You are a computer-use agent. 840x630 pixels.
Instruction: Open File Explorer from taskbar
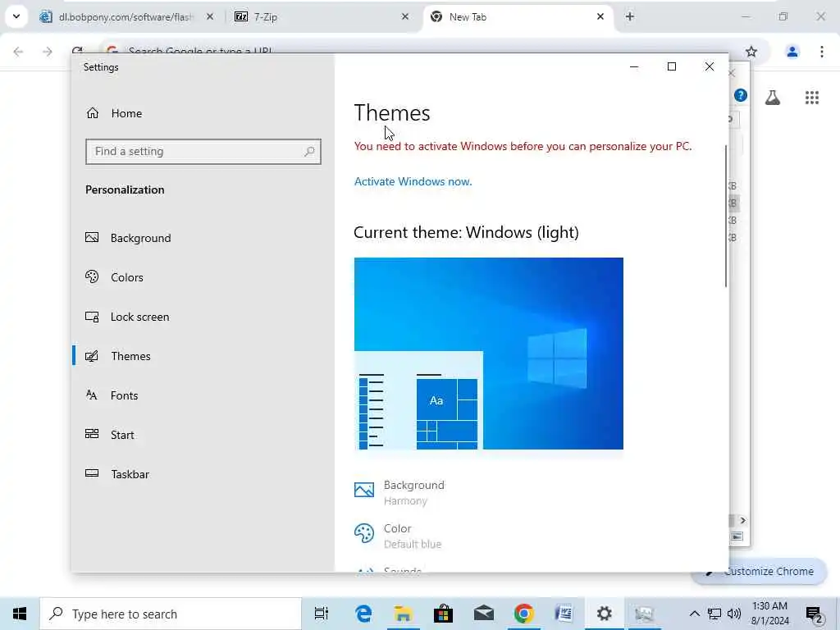403,614
